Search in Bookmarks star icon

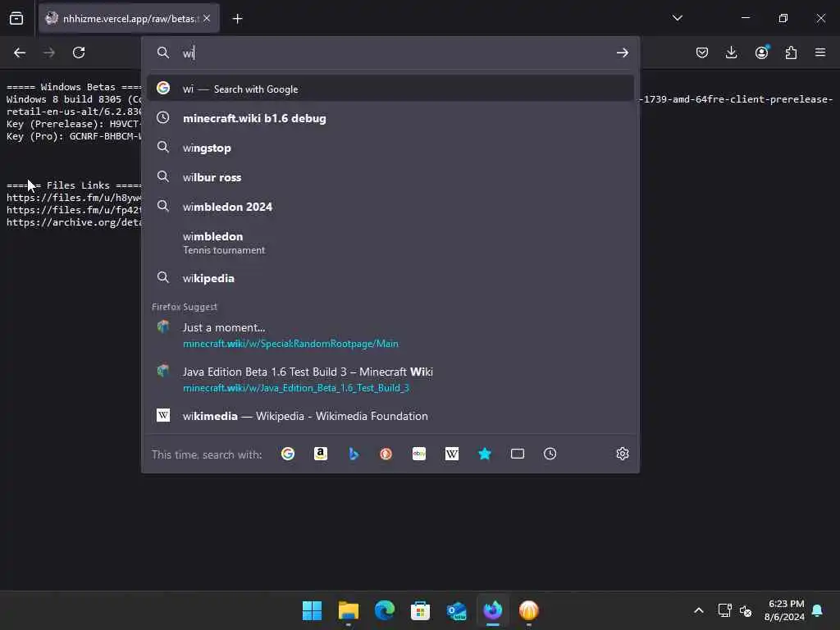[485, 454]
